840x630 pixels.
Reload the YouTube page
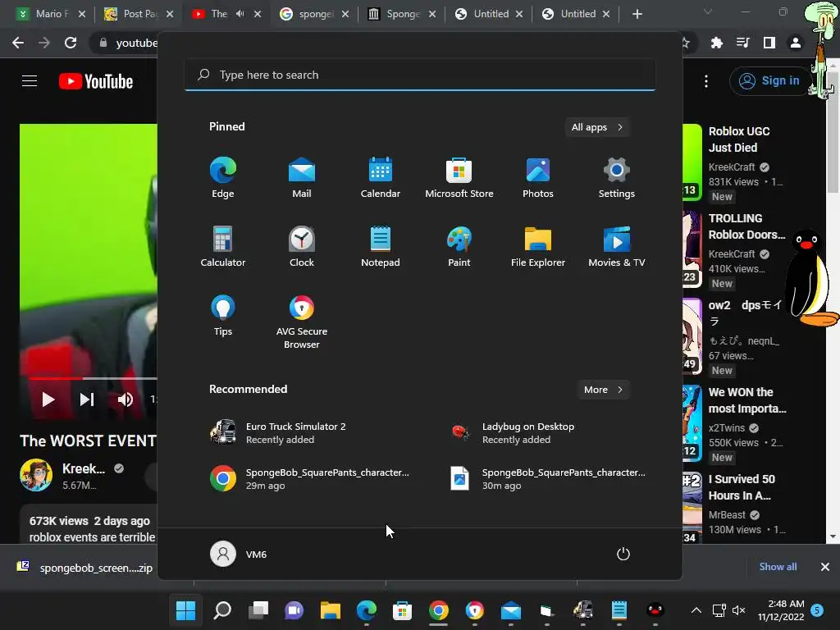(71, 43)
